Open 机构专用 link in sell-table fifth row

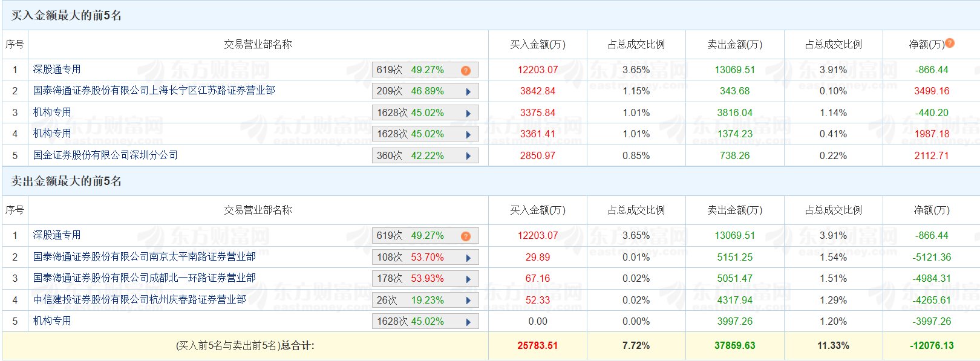(x=52, y=321)
